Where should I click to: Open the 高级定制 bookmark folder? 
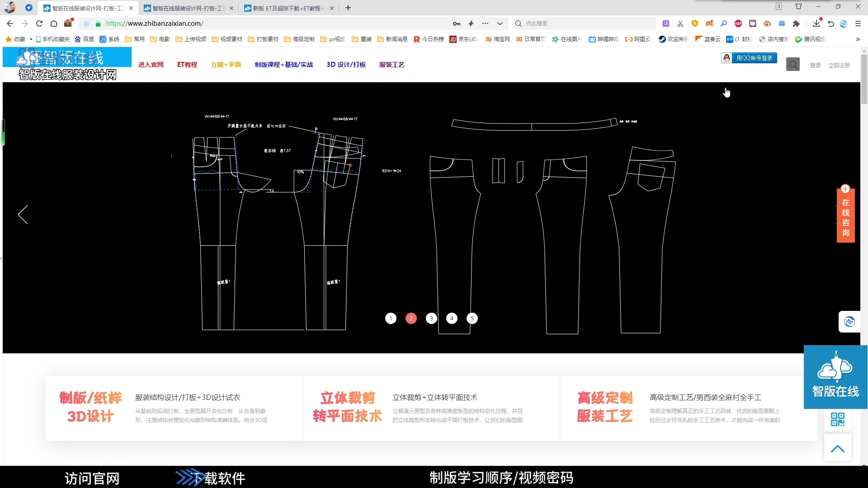coord(299,39)
